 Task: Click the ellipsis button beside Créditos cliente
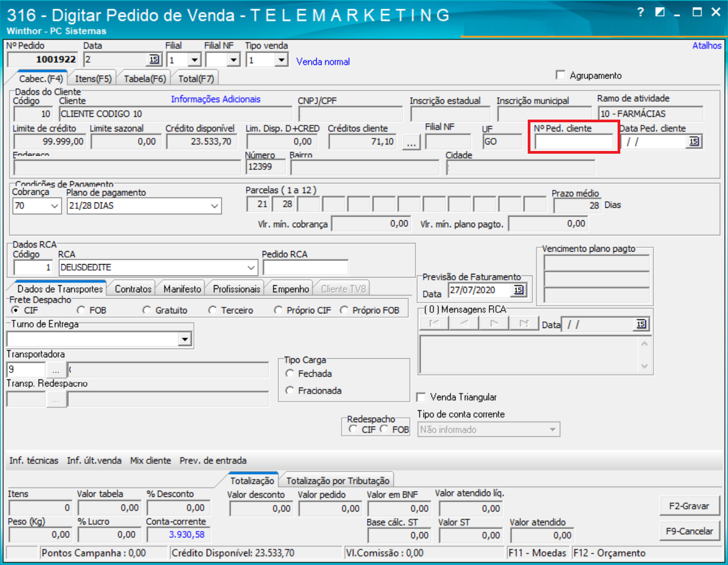411,142
